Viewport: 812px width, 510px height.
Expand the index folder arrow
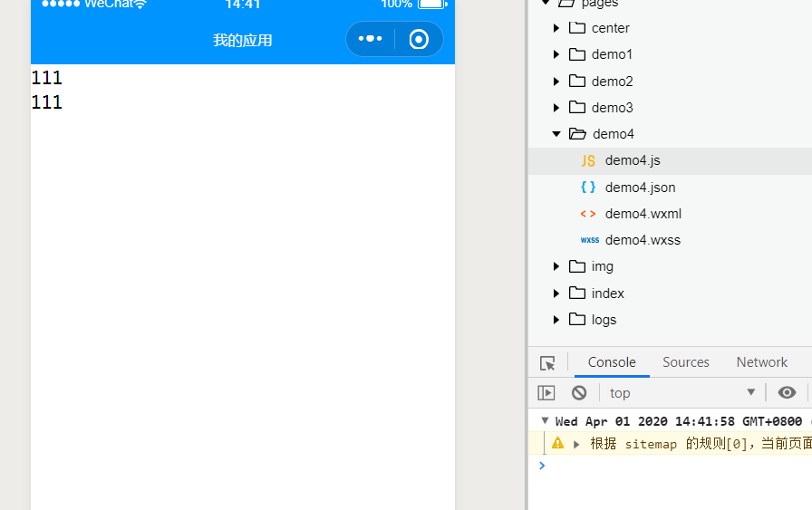pos(556,293)
